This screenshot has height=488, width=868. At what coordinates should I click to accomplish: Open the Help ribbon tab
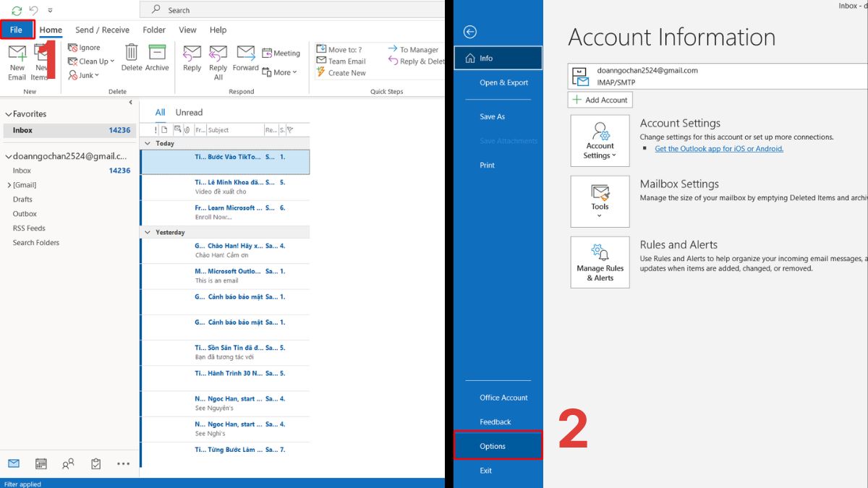pyautogui.click(x=218, y=30)
